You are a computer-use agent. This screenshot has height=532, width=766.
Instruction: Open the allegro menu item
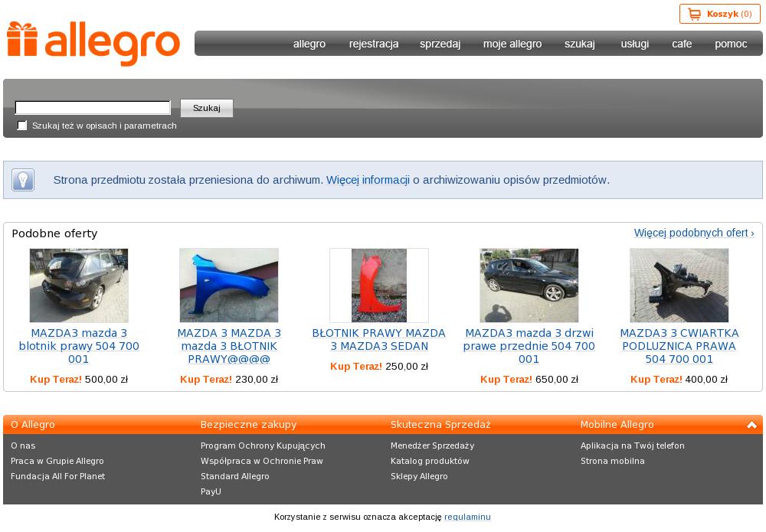[x=309, y=44]
